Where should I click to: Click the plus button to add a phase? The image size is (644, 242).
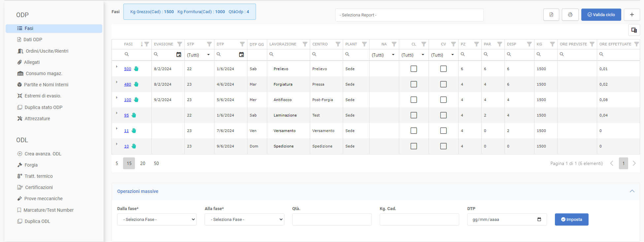[x=632, y=15]
